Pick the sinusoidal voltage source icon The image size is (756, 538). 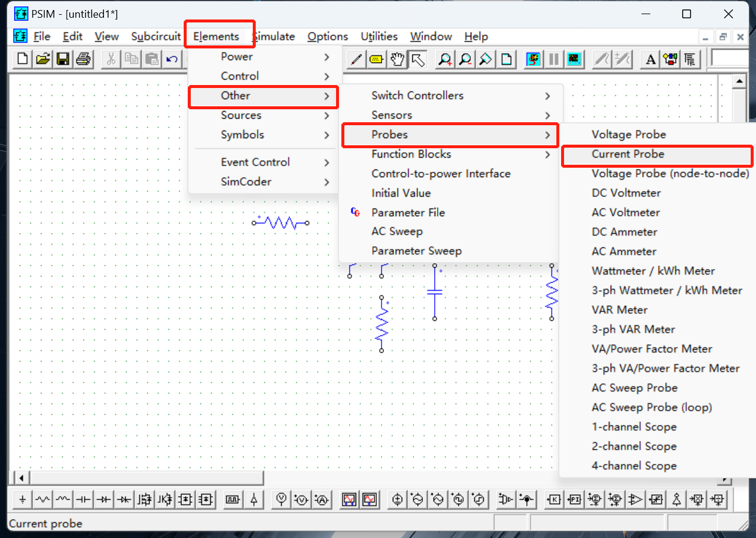(418, 500)
